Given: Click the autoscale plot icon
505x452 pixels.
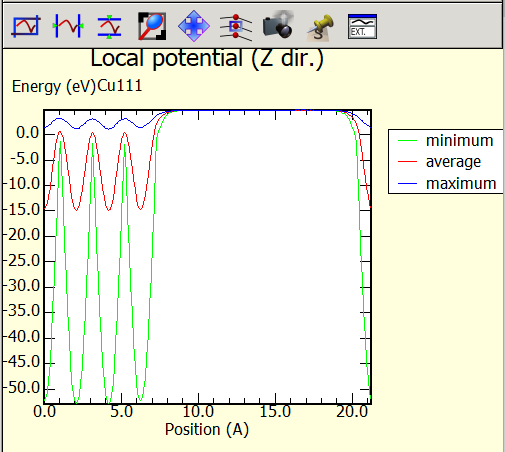Looking at the screenshot, I should [x=26, y=26].
